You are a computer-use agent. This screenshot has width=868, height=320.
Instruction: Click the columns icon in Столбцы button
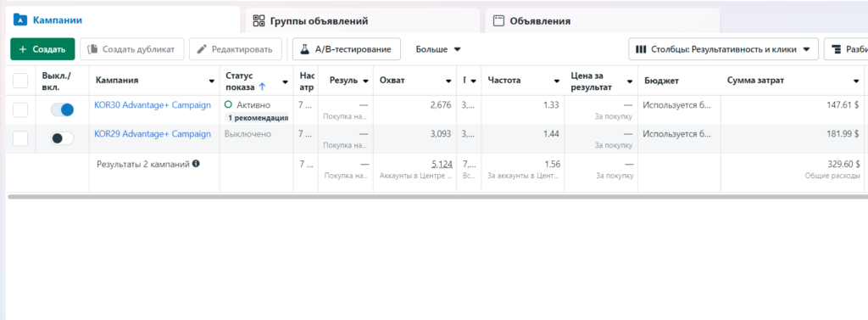click(641, 49)
